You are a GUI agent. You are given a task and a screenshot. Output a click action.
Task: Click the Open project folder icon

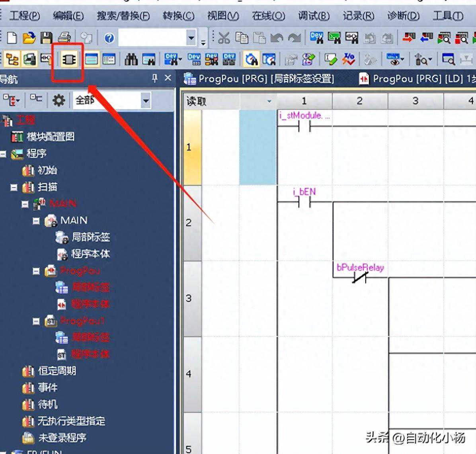coord(29,38)
